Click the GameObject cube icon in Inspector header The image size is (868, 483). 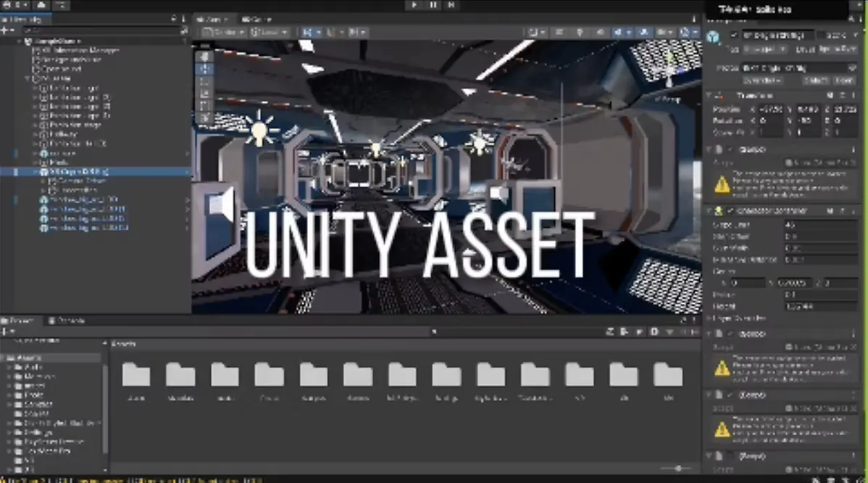click(713, 36)
